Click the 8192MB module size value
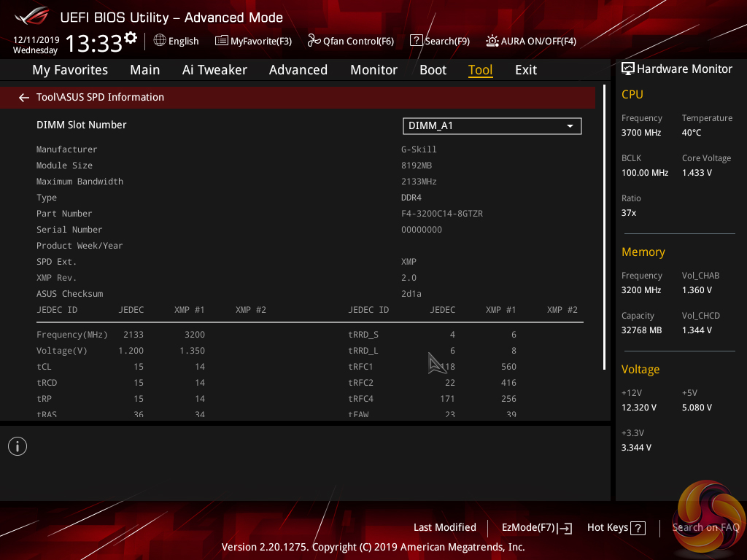Image resolution: width=747 pixels, height=560 pixels. [417, 166]
